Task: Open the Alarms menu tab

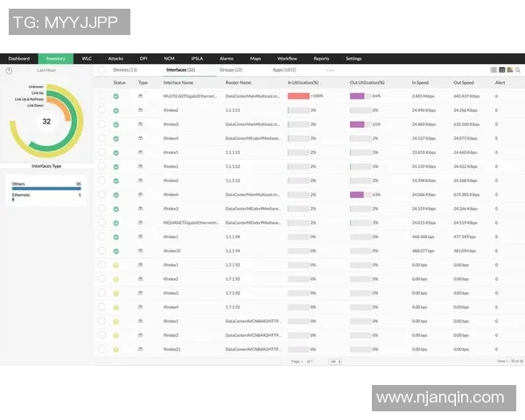Action: (x=226, y=58)
